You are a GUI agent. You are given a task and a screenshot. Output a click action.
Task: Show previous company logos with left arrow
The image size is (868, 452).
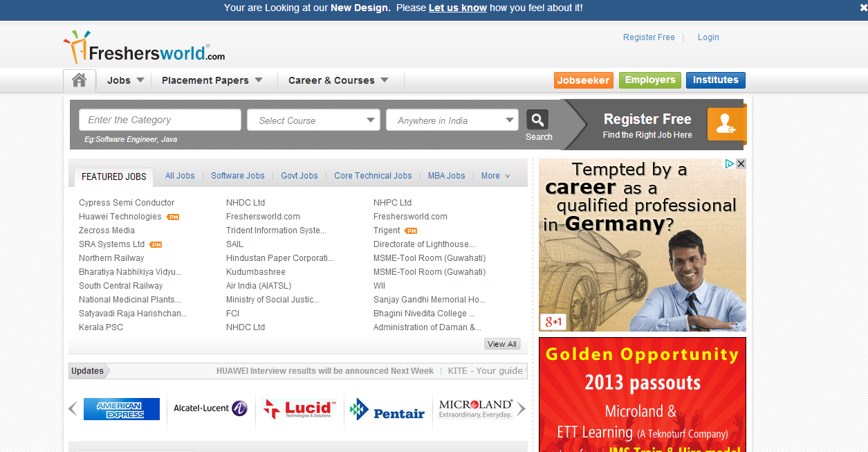coord(73,409)
